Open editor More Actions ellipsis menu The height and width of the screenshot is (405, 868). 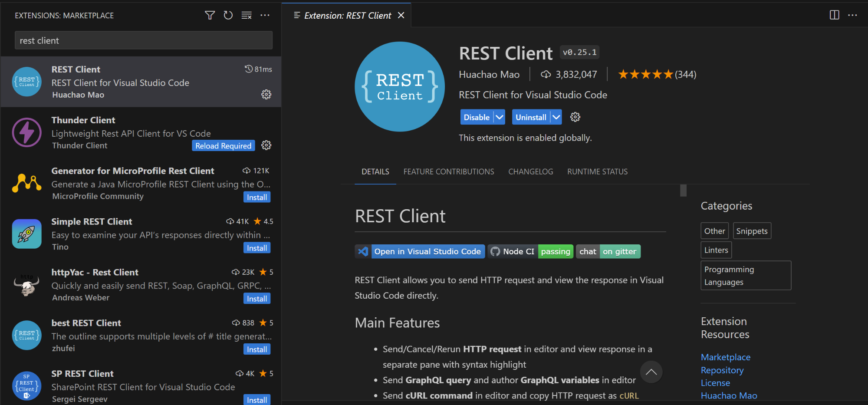click(852, 15)
